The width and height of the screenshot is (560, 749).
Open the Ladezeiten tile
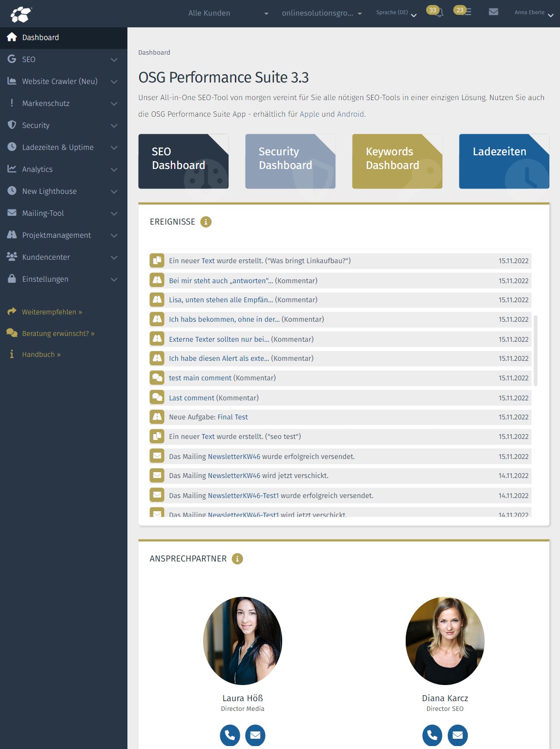click(504, 161)
